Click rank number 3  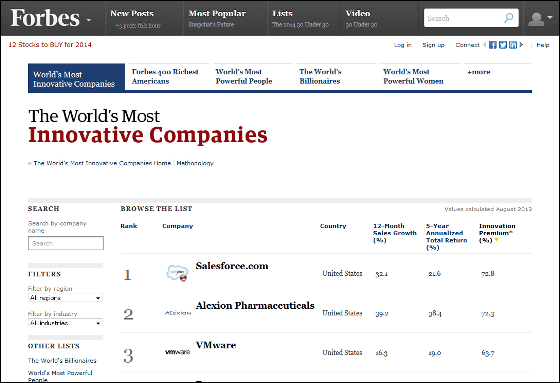[x=128, y=356]
